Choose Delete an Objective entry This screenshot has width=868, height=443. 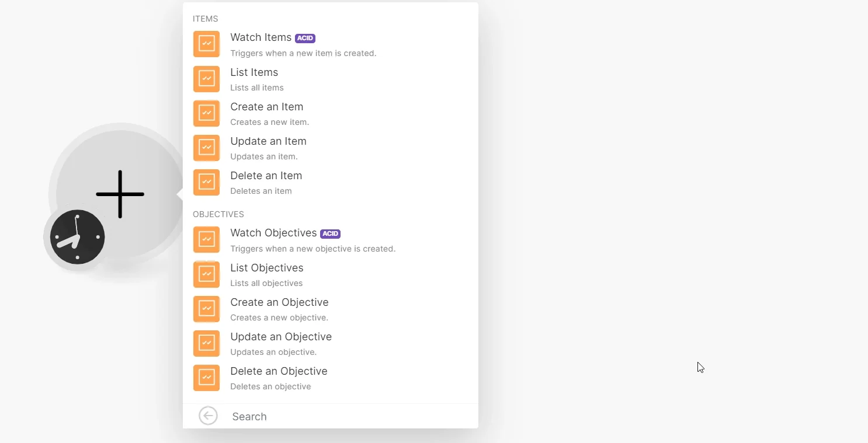[x=331, y=378]
